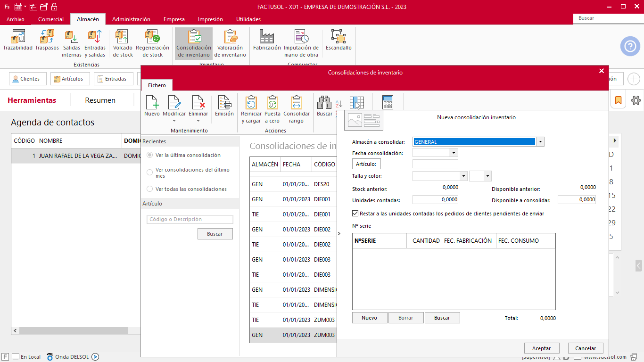Click the Aceptar button

coord(541,348)
